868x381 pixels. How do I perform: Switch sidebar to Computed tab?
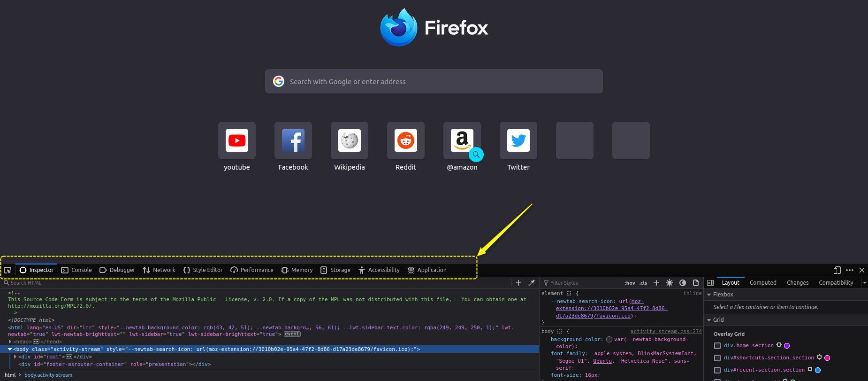(763, 283)
